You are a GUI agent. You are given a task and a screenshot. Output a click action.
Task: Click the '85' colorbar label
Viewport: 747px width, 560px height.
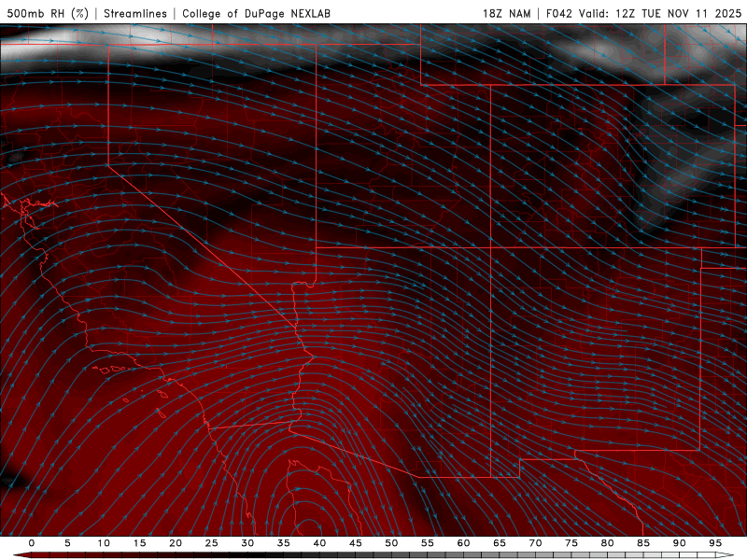(x=643, y=543)
